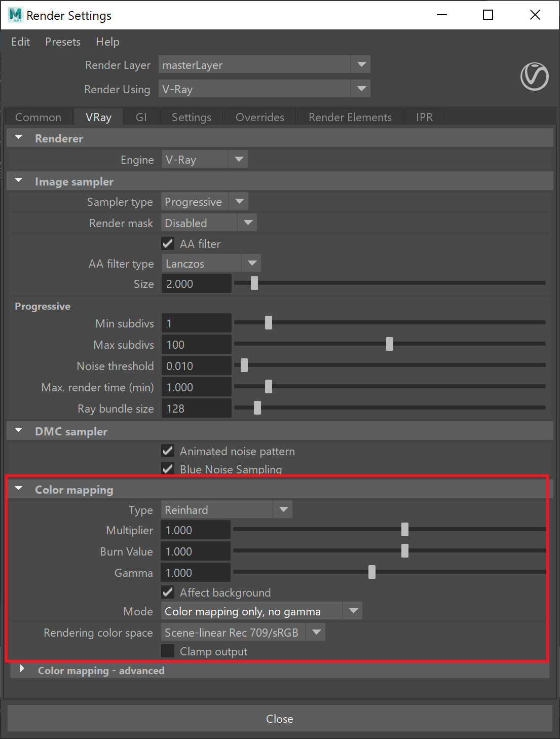The height and width of the screenshot is (739, 560).
Task: Collapse the DMC sampler section
Action: [19, 430]
